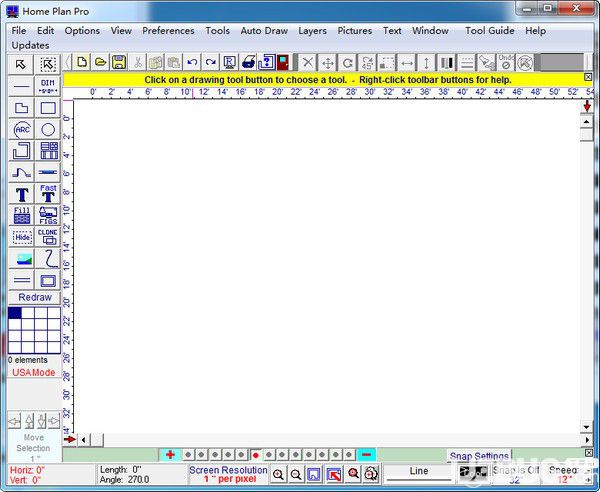Choose the double parallel lines tool
600x492 pixels.
point(21,280)
